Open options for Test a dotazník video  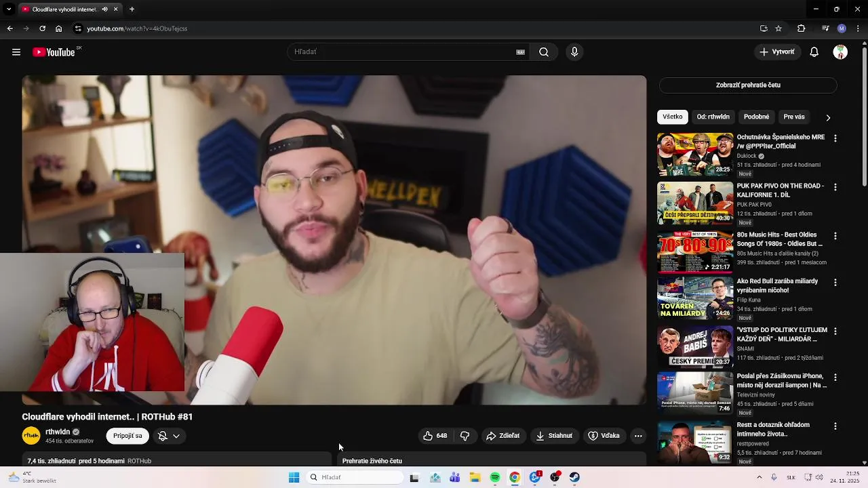pyautogui.click(x=835, y=426)
